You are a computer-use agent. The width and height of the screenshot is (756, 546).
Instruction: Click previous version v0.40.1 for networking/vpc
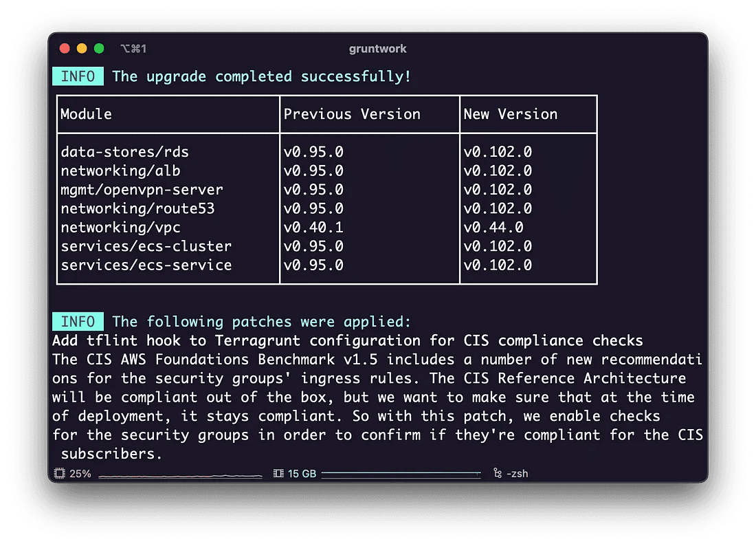[x=313, y=227]
